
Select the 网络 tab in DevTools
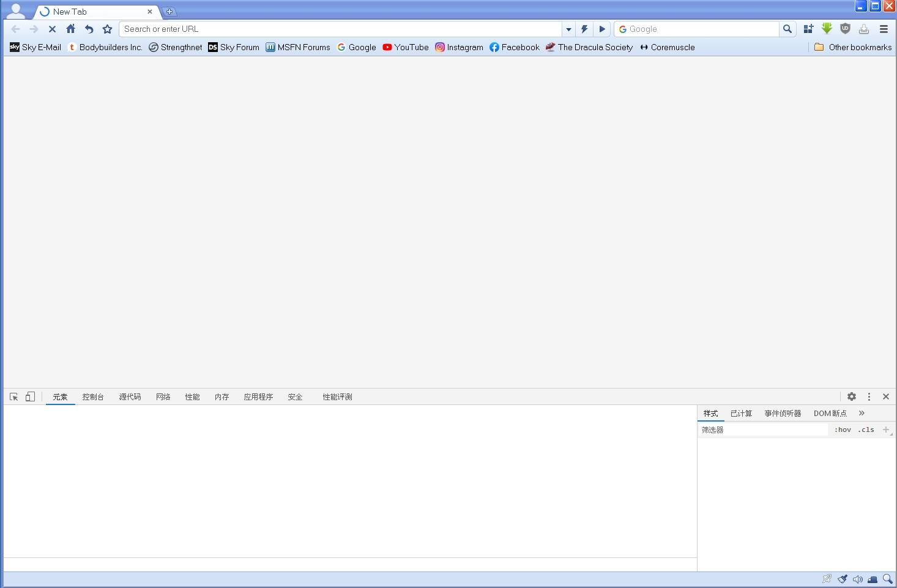pyautogui.click(x=163, y=396)
